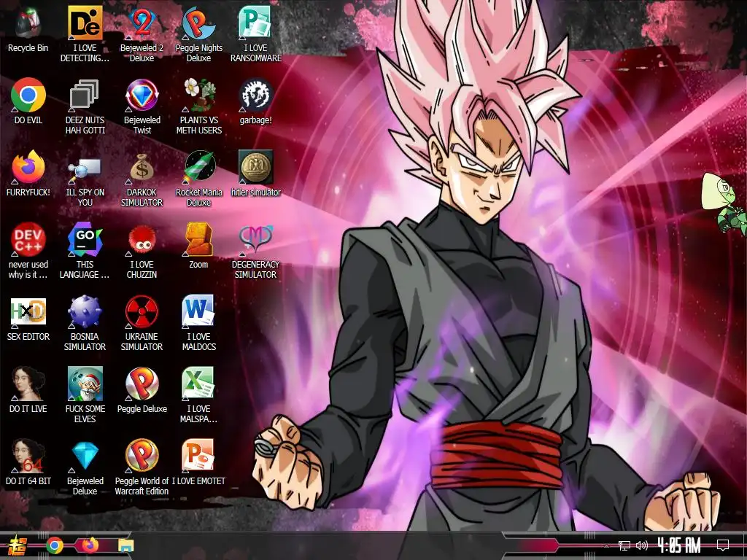Show hidden system tray icons

[x=606, y=545]
